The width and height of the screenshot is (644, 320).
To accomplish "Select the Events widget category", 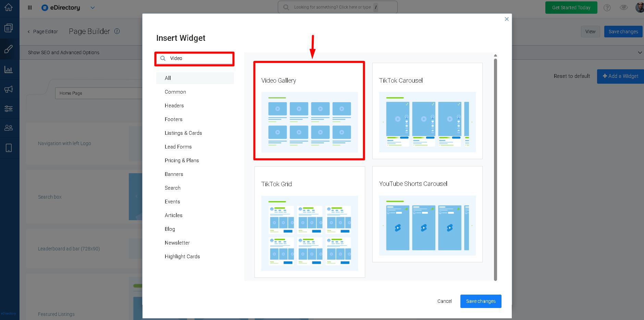I will point(195,202).
